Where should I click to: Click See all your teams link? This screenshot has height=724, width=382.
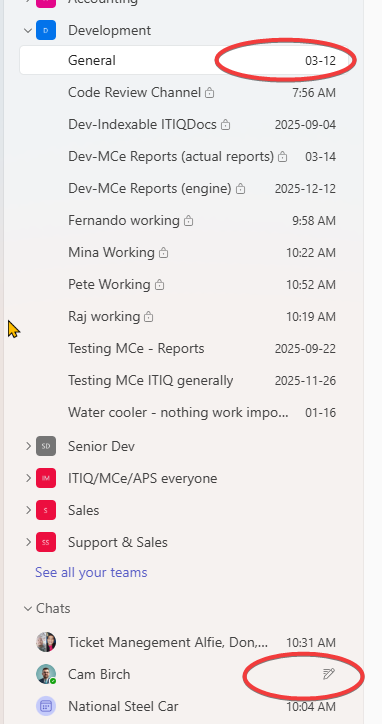(91, 573)
